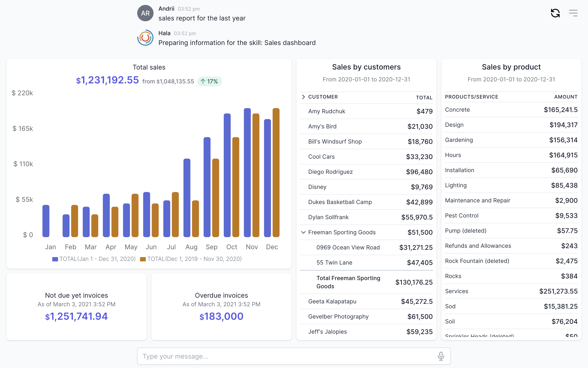The width and height of the screenshot is (588, 368).
Task: Select the Diego Rodriguez customer row
Action: click(366, 172)
